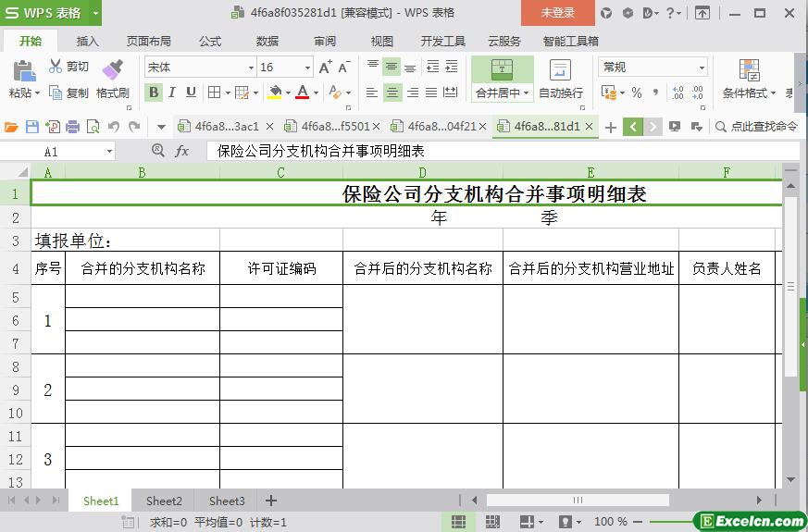Add a new sheet with plus button

point(270,501)
